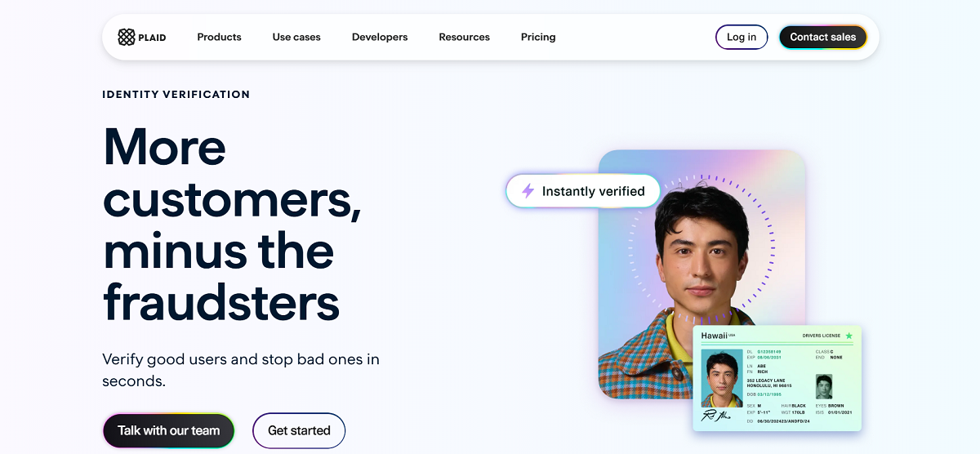Click the license holder's ID photo
980x454 pixels.
[x=722, y=378]
